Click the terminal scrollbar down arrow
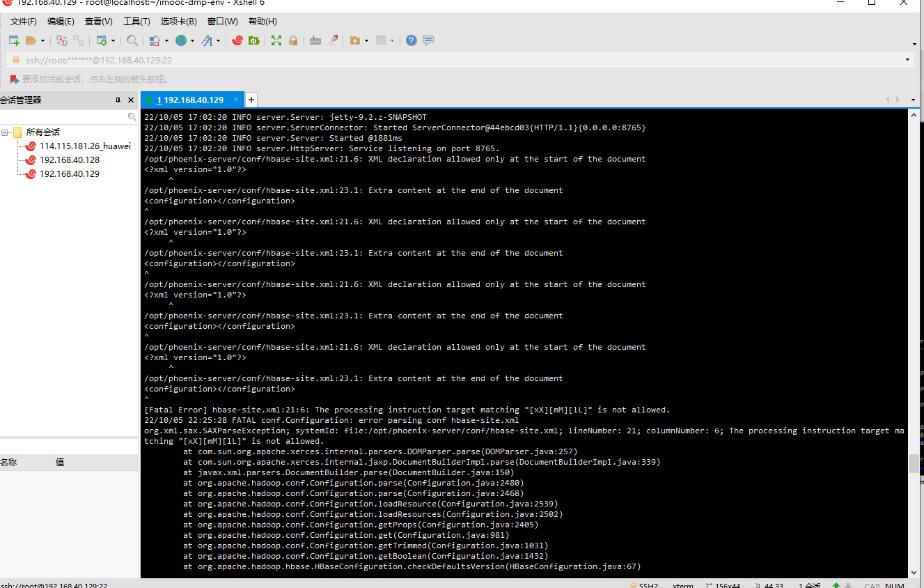Viewport: 924px width, 588px height. tap(914, 571)
